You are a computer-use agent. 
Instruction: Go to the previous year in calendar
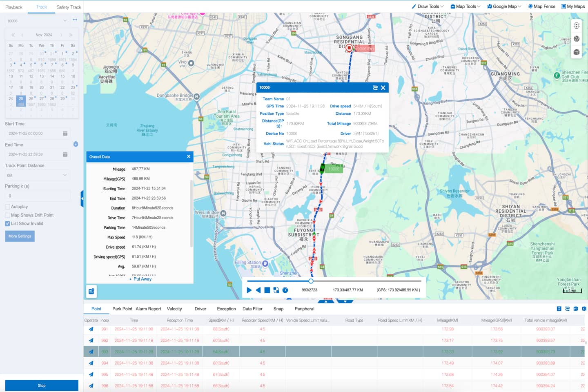(13, 35)
